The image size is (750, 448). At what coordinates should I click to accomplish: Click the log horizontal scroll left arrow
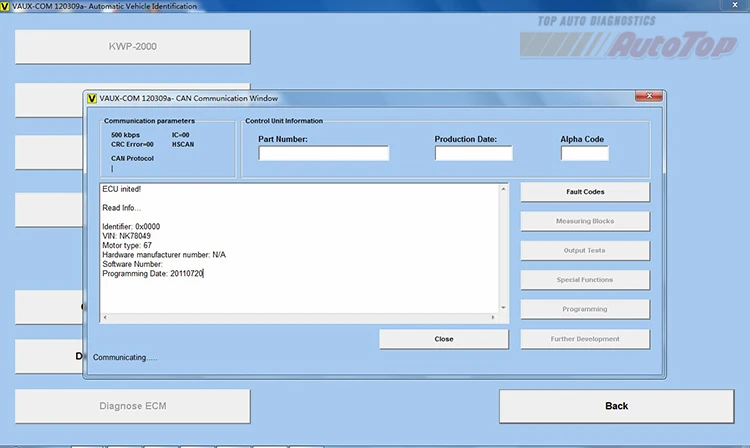click(x=105, y=317)
